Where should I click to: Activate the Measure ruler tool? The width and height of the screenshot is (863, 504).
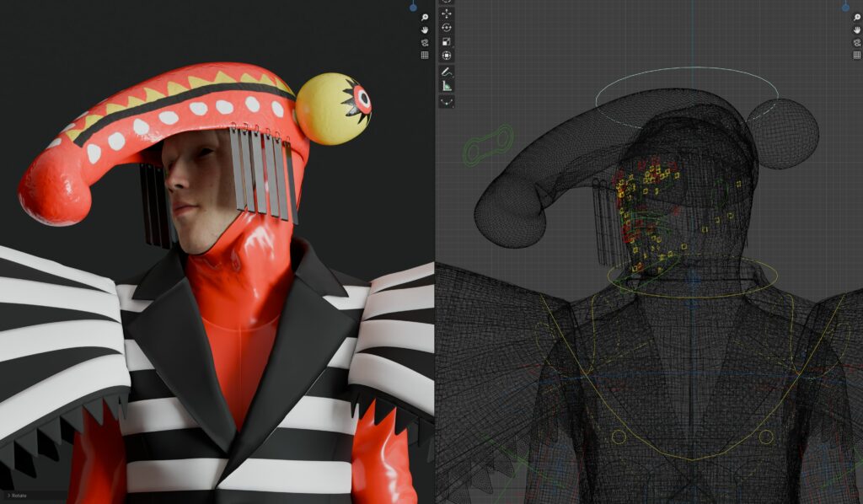tap(446, 86)
